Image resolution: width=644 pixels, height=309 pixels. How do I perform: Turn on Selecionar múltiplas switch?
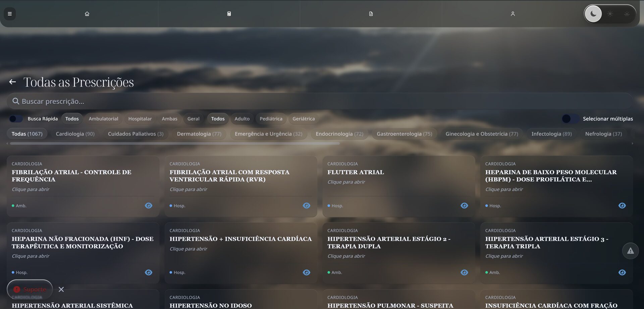570,119
